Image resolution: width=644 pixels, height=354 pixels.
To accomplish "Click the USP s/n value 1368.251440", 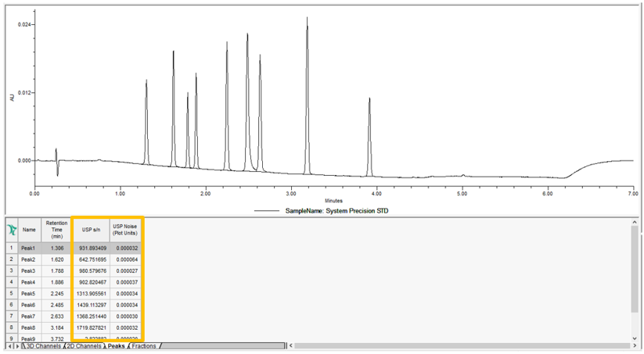I will 91,316.
